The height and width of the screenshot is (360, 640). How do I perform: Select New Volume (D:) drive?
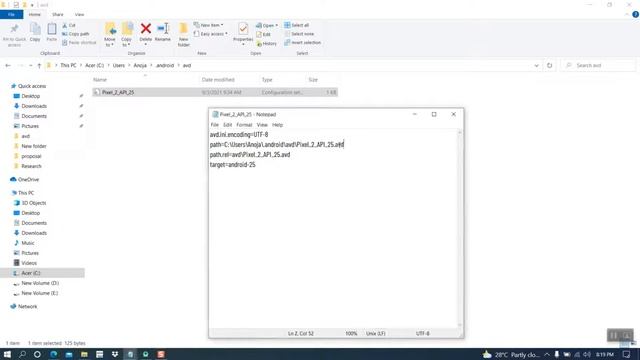40,283
